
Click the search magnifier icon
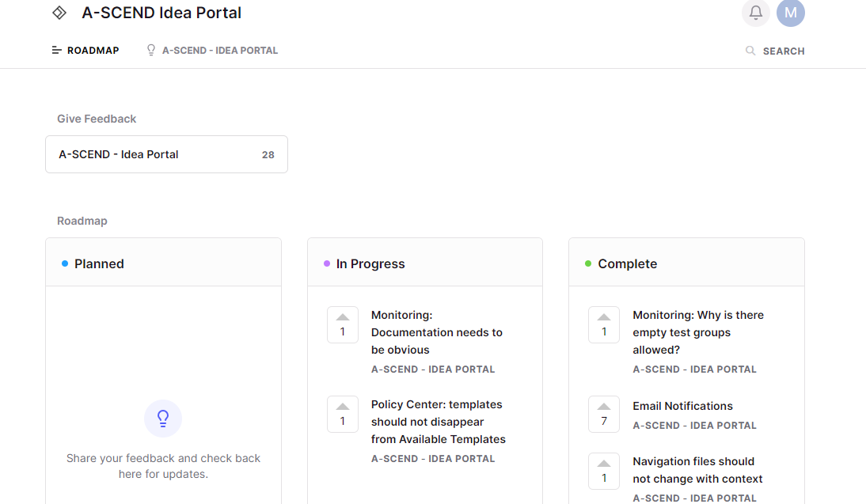750,50
